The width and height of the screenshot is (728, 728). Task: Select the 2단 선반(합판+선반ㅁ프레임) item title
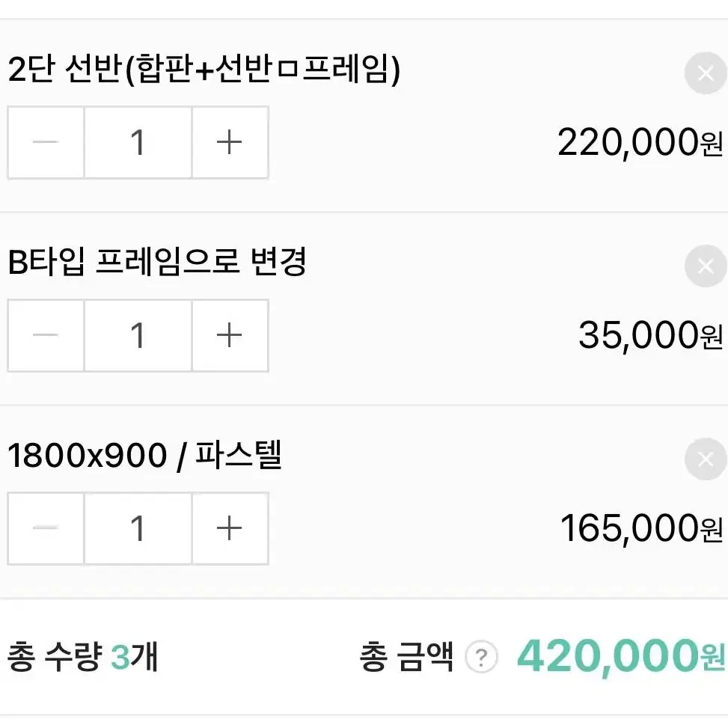click(204, 69)
